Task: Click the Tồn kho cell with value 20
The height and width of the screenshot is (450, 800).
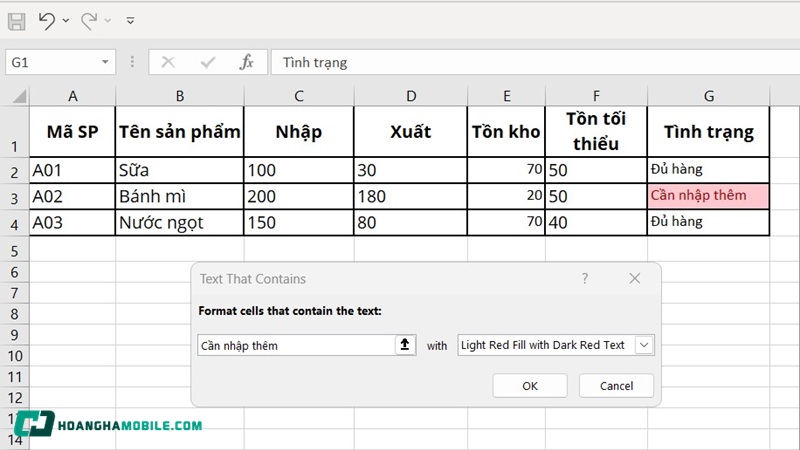Action: pyautogui.click(x=506, y=196)
